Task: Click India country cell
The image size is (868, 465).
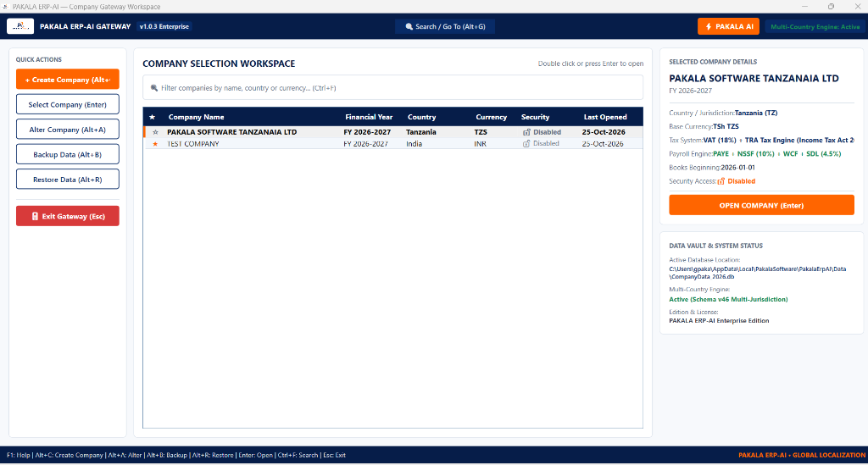Action: [x=414, y=144]
